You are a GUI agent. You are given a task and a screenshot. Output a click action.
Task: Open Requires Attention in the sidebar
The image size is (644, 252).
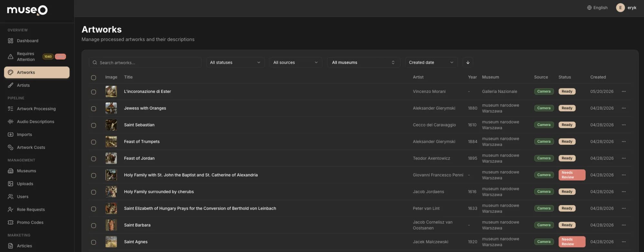[x=37, y=57]
